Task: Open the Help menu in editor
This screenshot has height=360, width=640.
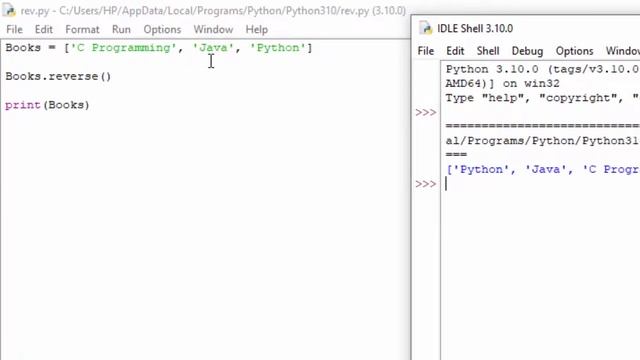Action: (256, 29)
